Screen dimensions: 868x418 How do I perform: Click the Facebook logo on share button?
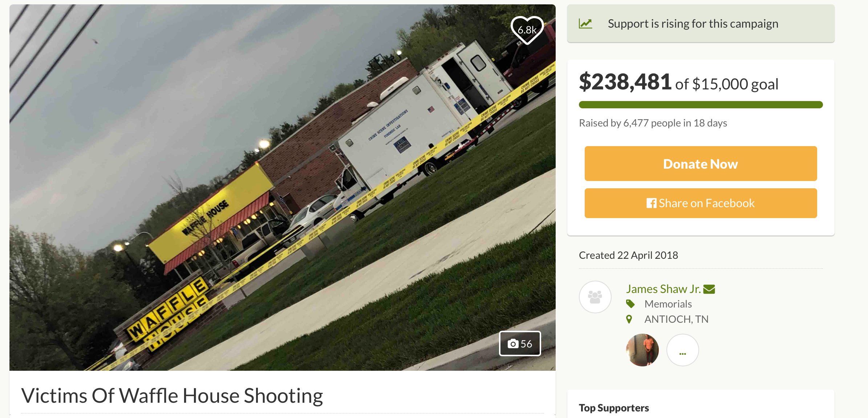click(x=651, y=203)
